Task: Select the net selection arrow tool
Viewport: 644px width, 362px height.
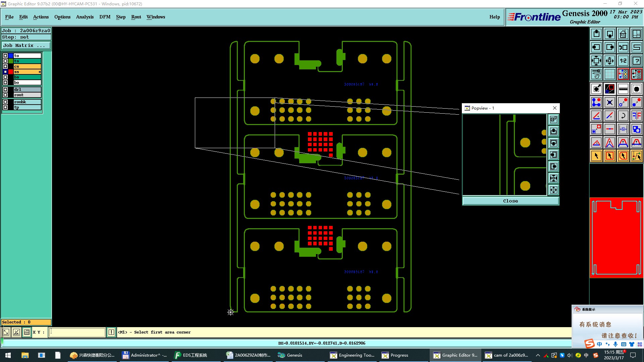Action: [636, 156]
